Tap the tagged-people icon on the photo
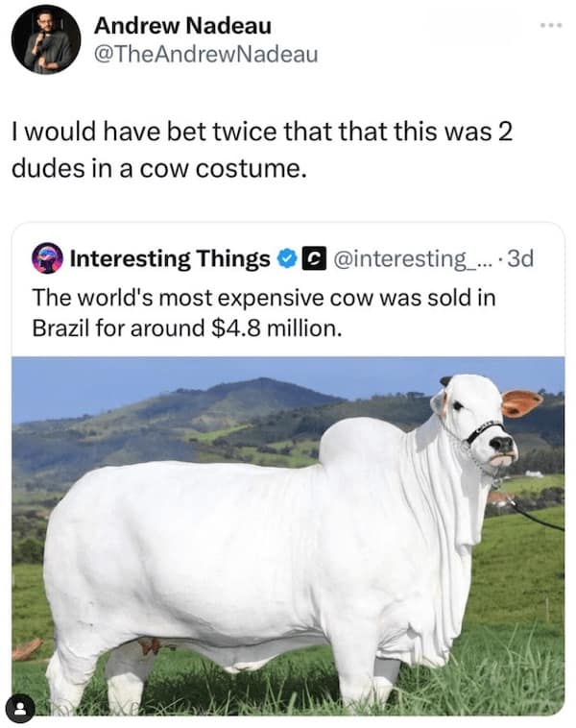This screenshot has height=728, width=576. point(20,708)
